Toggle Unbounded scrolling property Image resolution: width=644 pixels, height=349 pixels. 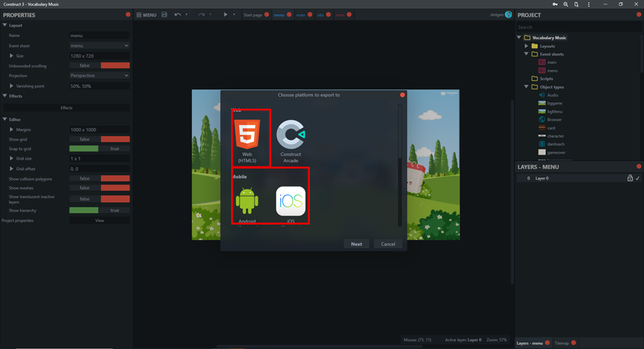click(99, 65)
